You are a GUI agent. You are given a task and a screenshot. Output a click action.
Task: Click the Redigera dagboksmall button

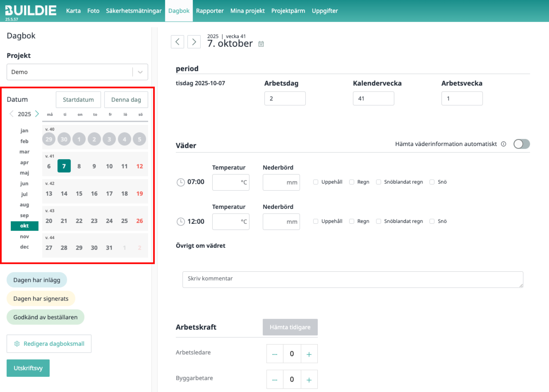49,344
